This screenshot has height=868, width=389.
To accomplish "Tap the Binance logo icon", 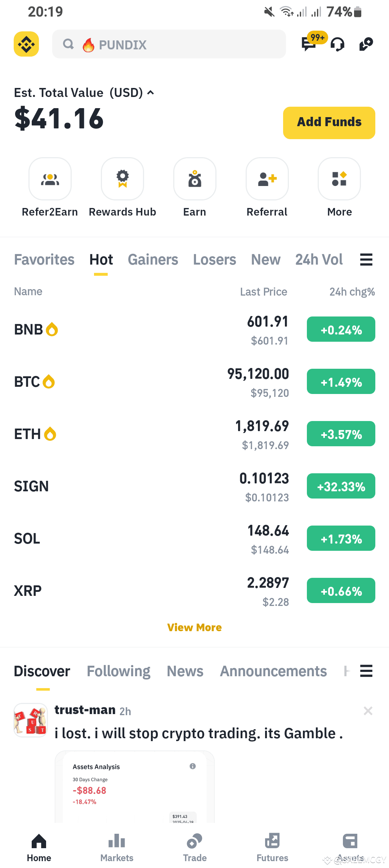I will click(x=26, y=44).
